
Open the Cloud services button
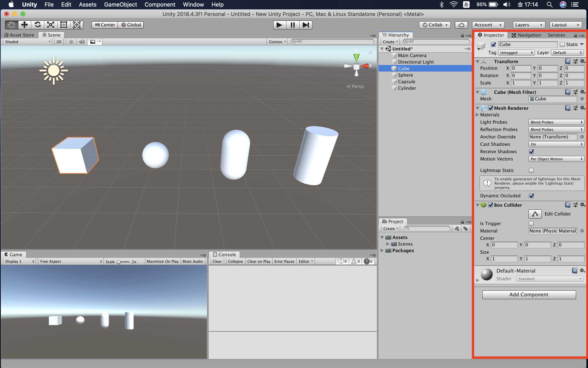tap(461, 25)
